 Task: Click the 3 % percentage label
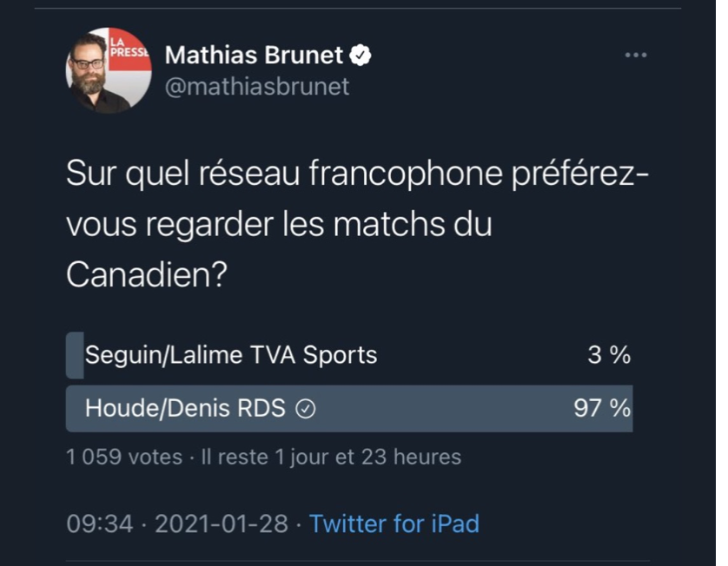click(x=609, y=355)
